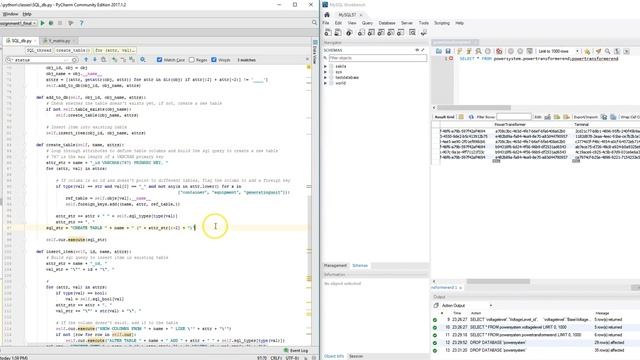Switch to Y_matrix.py editor tab
Screen dimensions: 640x360
(x=59, y=41)
